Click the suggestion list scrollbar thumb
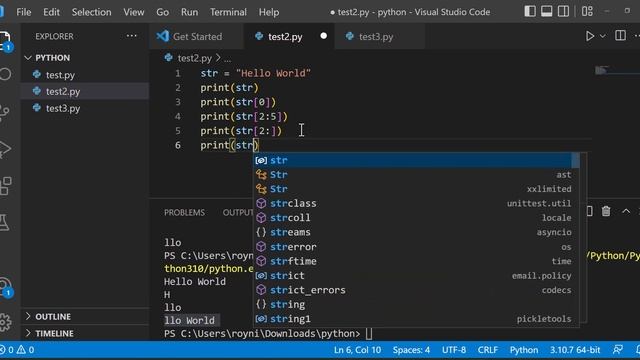The width and height of the screenshot is (640, 360). point(576,160)
